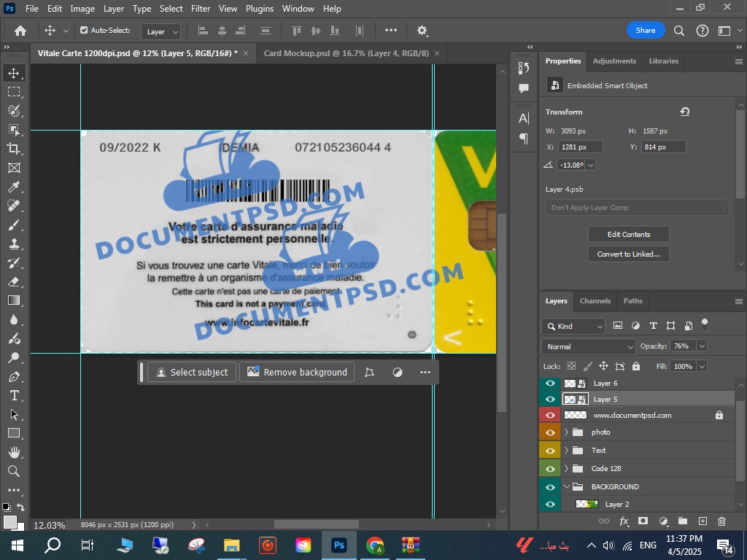This screenshot has height=560, width=747.
Task: Open the Window menu
Action: click(298, 9)
